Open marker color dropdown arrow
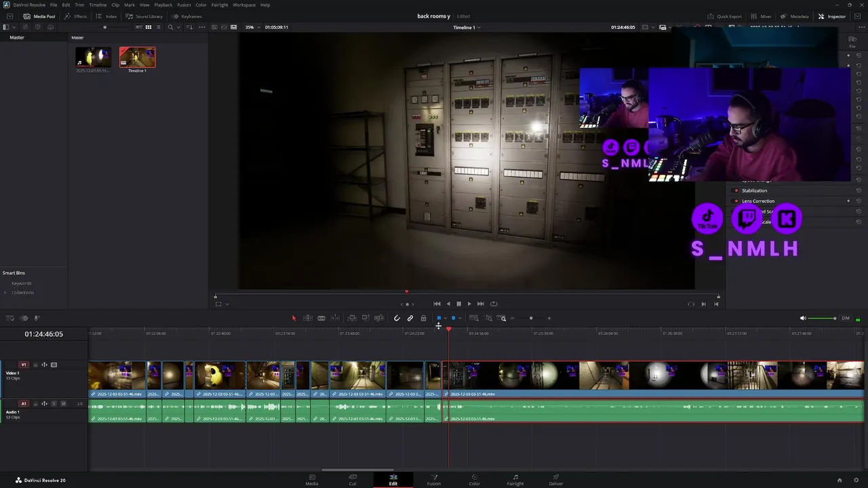This screenshot has width=868, height=488. point(460,318)
